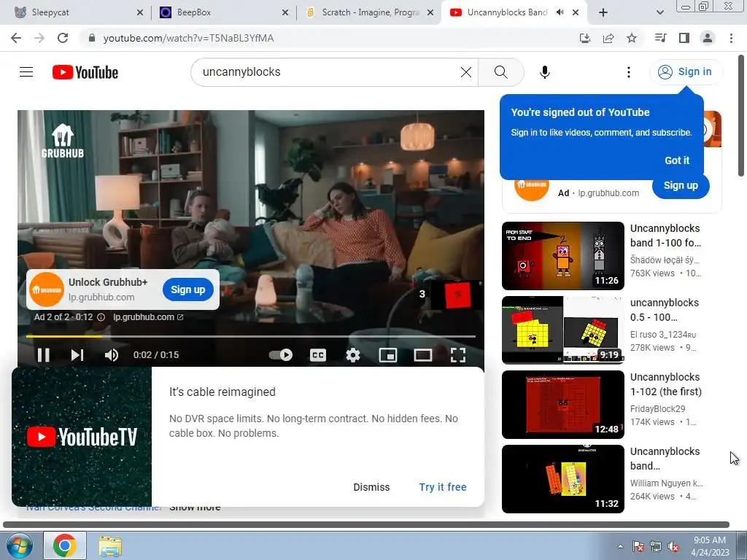Clear the search box with the X
The image size is (747, 560).
point(466,72)
